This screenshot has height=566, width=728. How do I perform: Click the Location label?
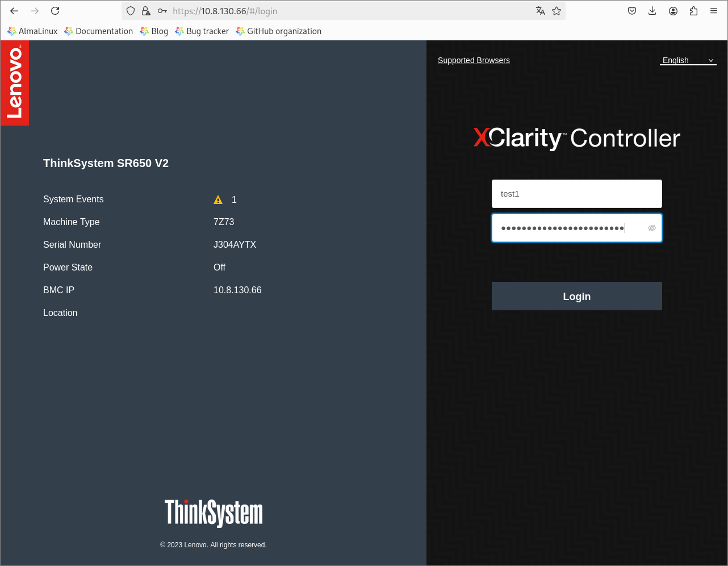pyautogui.click(x=60, y=313)
